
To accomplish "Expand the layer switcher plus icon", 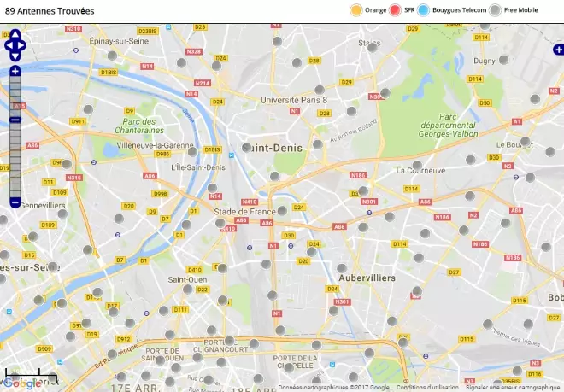I will [559, 50].
